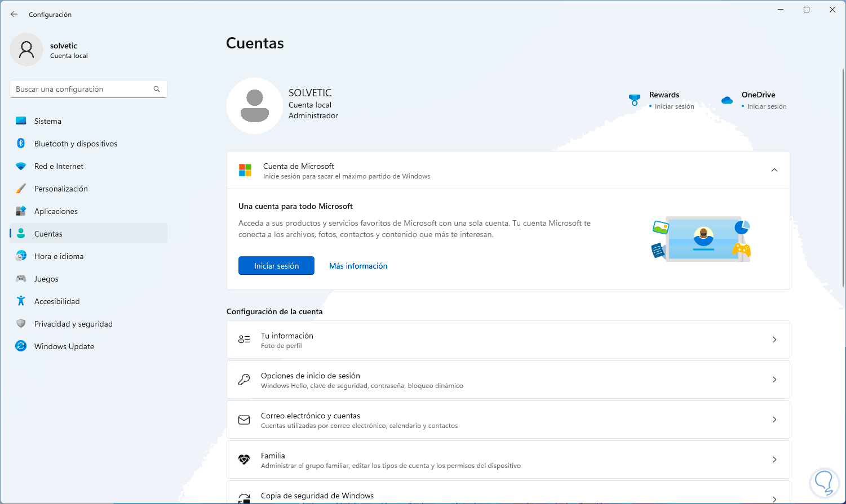Click the Familia heart icon
The width and height of the screenshot is (846, 504).
pyautogui.click(x=244, y=460)
